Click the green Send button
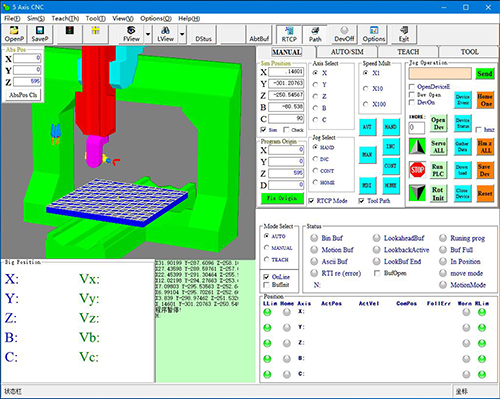This screenshot has height=399, width=500. [484, 73]
